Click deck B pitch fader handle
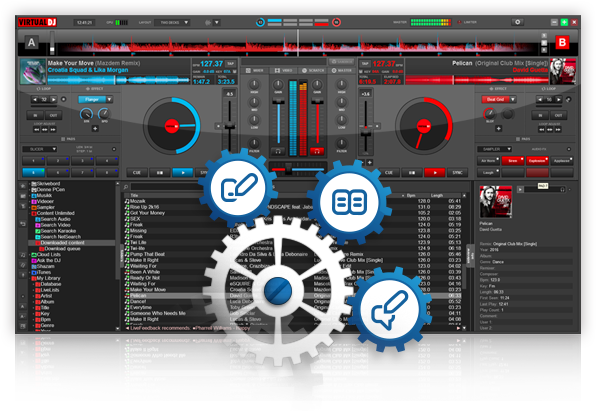The height and width of the screenshot is (411, 596). point(366,133)
